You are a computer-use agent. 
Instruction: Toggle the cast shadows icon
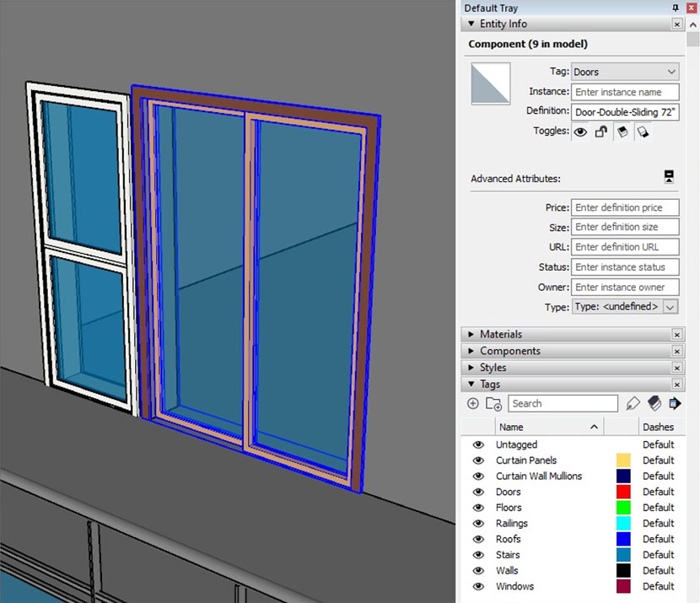[622, 132]
